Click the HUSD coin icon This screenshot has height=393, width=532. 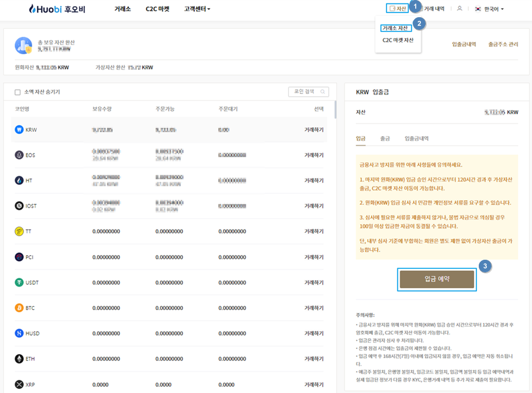pyautogui.click(x=19, y=334)
